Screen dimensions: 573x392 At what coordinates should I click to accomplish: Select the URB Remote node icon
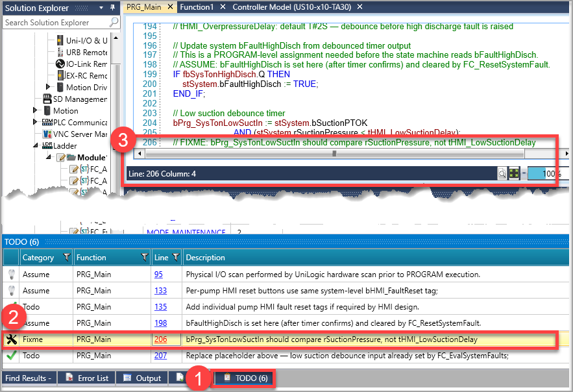[x=60, y=52]
